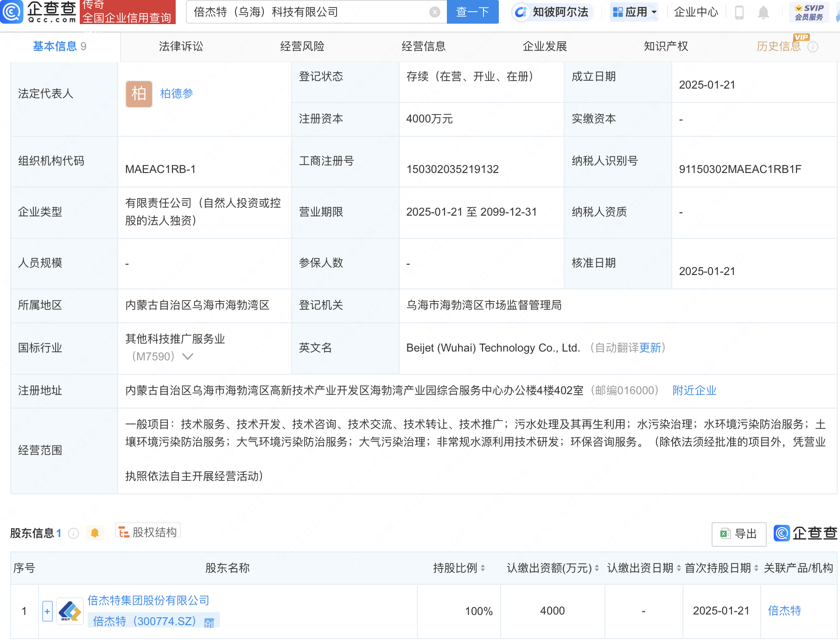The height and width of the screenshot is (640, 840).
Task: Click business term 2025-01-21 至 2099-12-31
Action: click(471, 212)
